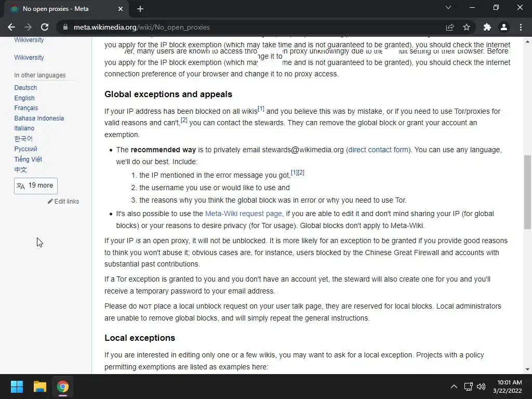Open the Meta-Wiki request page link
The height and width of the screenshot is (399, 532).
click(244, 214)
